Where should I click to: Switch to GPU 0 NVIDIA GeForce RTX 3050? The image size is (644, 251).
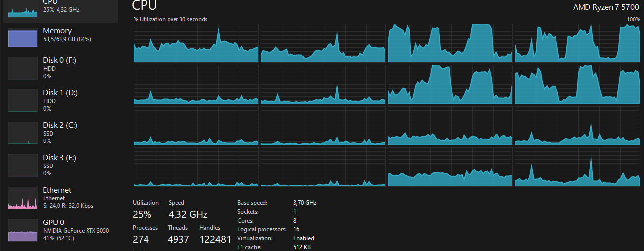[76, 230]
